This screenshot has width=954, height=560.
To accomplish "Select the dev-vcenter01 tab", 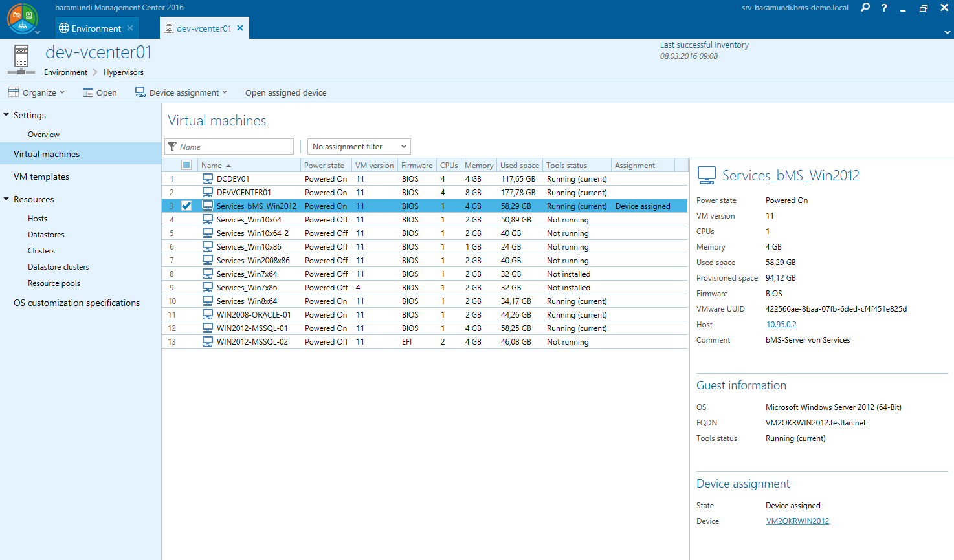I will [203, 28].
